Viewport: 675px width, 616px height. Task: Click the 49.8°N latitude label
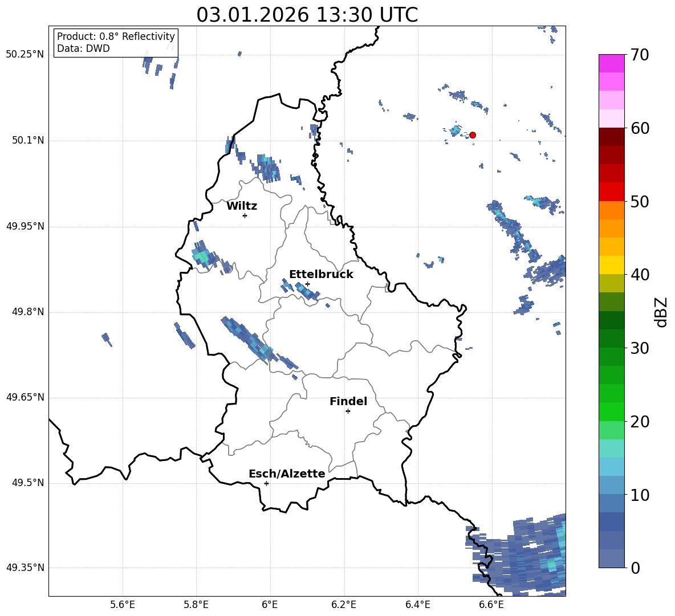pyautogui.click(x=28, y=312)
